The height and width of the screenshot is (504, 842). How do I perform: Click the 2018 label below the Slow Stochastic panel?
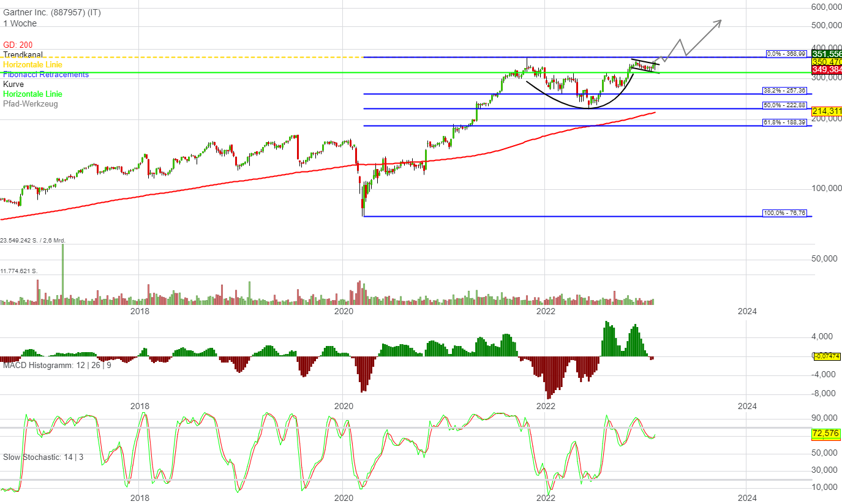140,498
